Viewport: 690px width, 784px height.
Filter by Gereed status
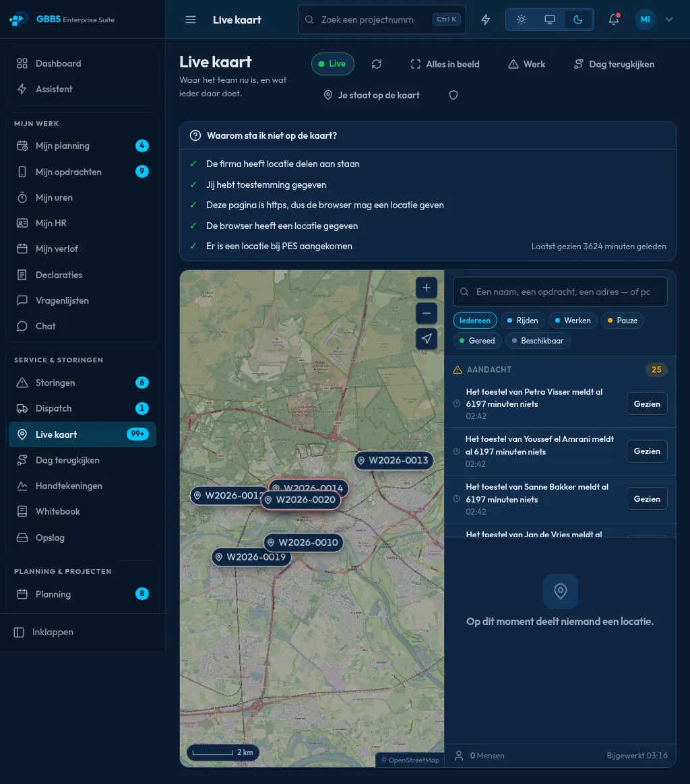point(477,341)
